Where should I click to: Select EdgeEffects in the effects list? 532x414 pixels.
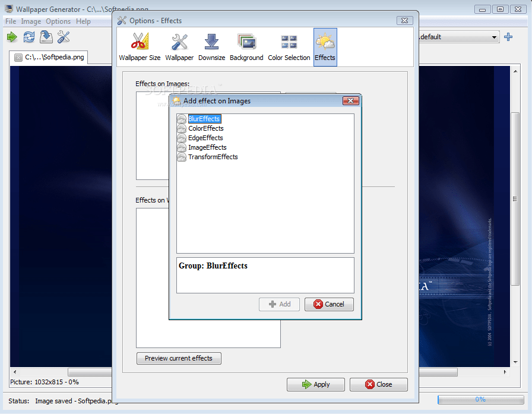click(205, 138)
